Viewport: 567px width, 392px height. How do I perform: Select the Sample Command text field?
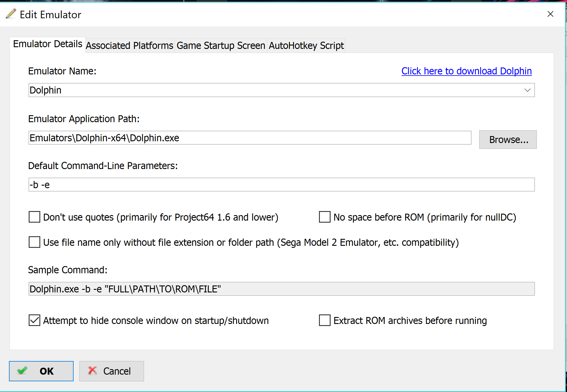(x=282, y=289)
